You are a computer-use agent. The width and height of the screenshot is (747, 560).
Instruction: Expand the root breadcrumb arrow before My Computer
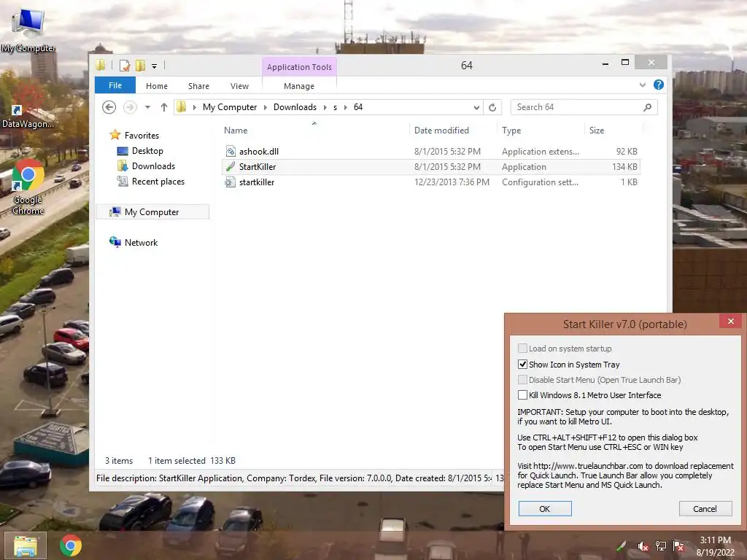pyautogui.click(x=194, y=107)
